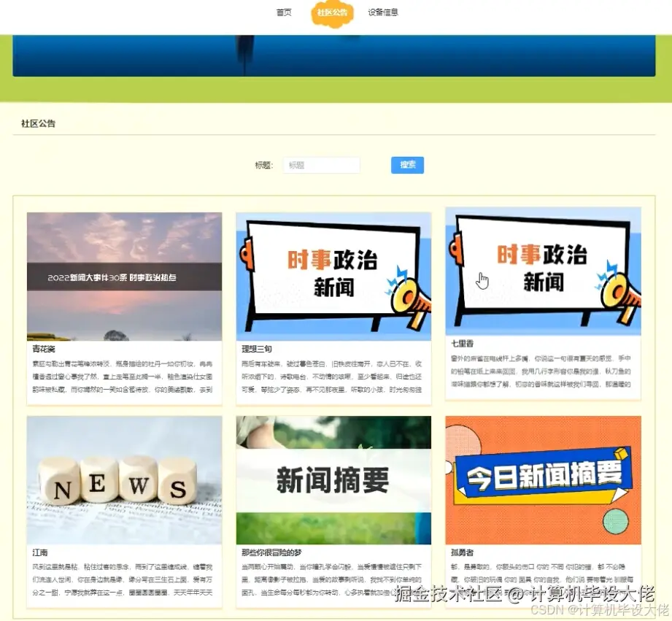672x621 pixels.
Task: Click the 社区公告 section heading
Action: (37, 123)
